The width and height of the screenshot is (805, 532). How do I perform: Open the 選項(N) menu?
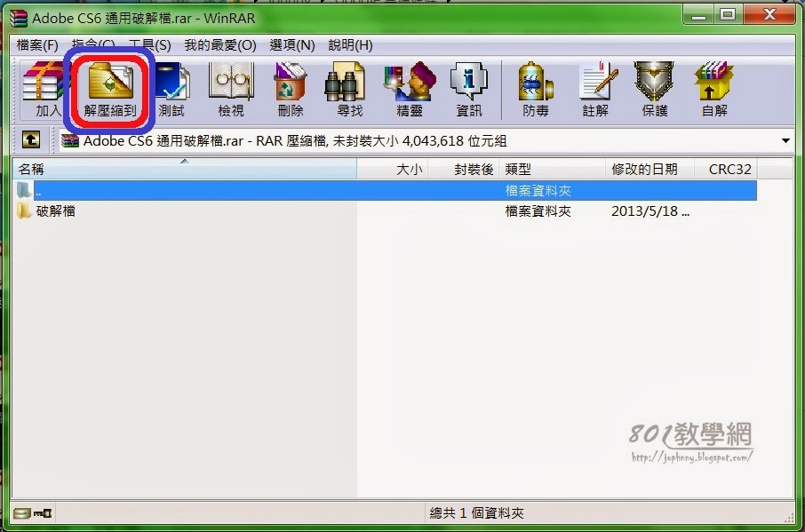pos(292,45)
